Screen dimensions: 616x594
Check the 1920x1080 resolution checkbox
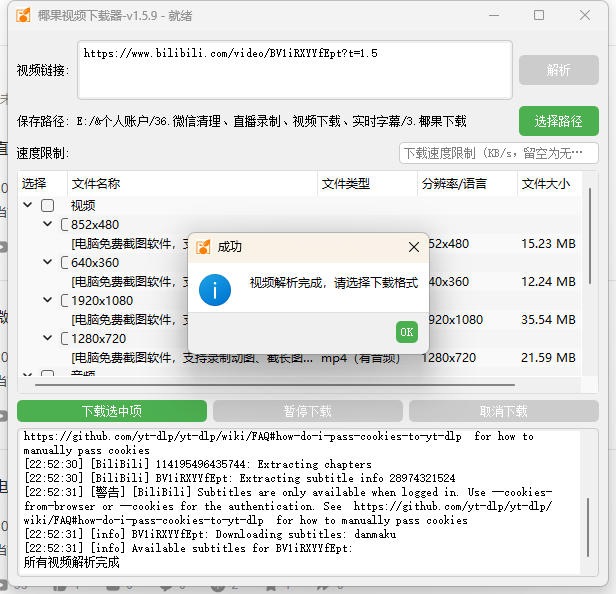tap(65, 300)
